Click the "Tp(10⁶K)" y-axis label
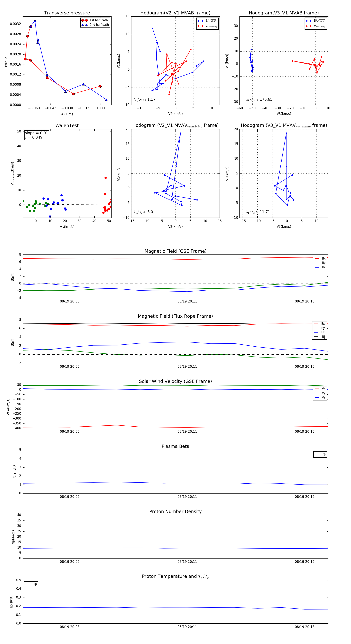Screen dimensions: 351x644 point(11,602)
